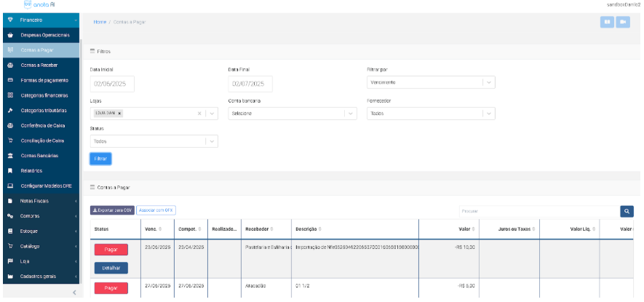Screen dimensions: 644x302
Task: Click the Atacadão recebedor cell
Action: click(x=266, y=288)
